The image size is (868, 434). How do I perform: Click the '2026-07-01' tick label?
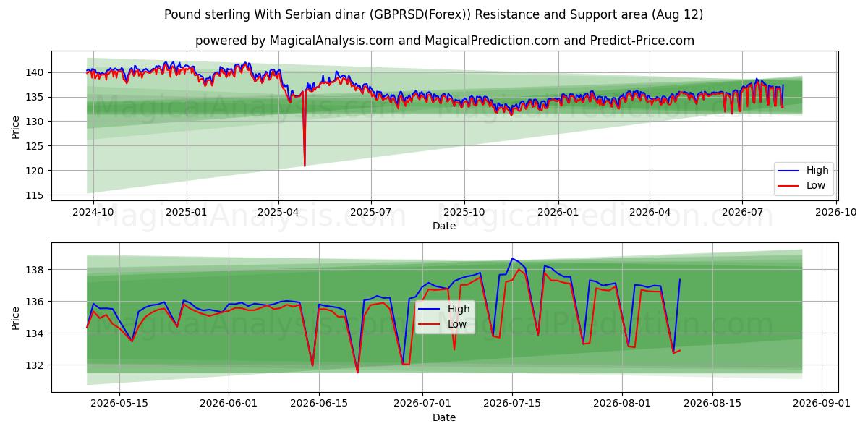coord(422,404)
